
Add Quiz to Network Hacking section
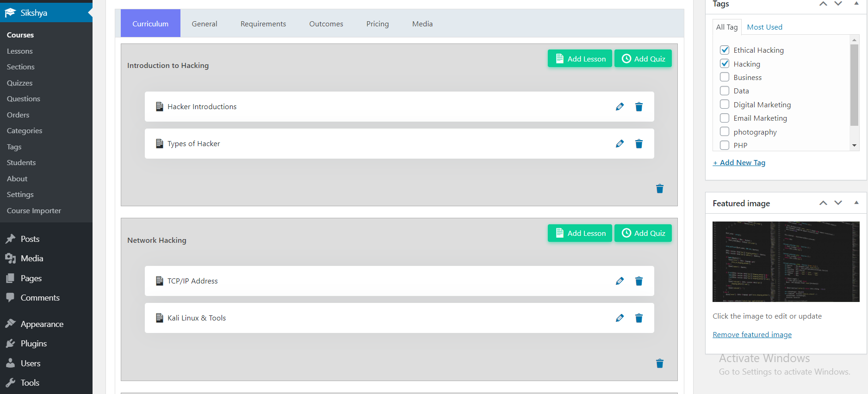pyautogui.click(x=643, y=233)
